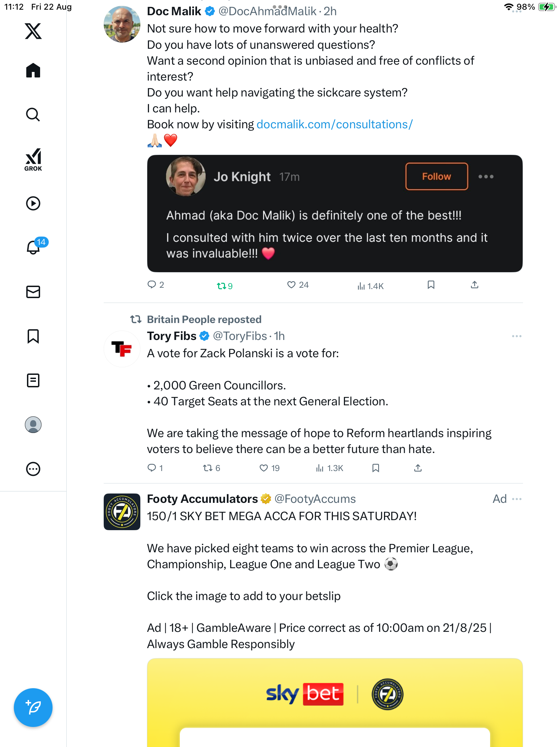Open the Grok assistant icon
This screenshot has height=747, width=560.
coord(33,159)
